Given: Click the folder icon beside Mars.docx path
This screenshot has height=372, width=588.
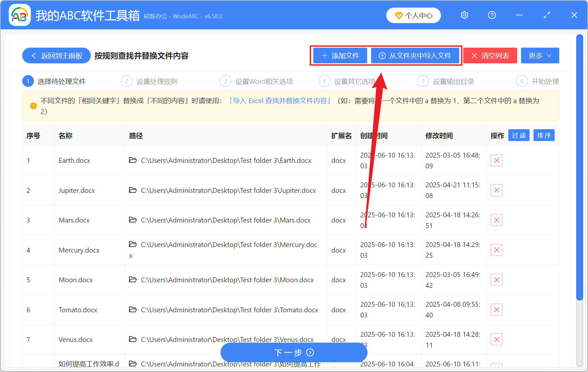Looking at the screenshot, I should pos(133,220).
